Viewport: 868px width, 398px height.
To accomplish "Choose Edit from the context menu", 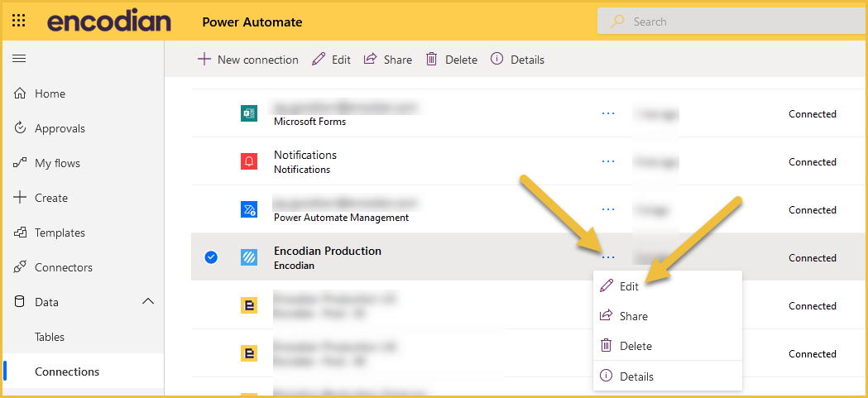I will (x=629, y=286).
